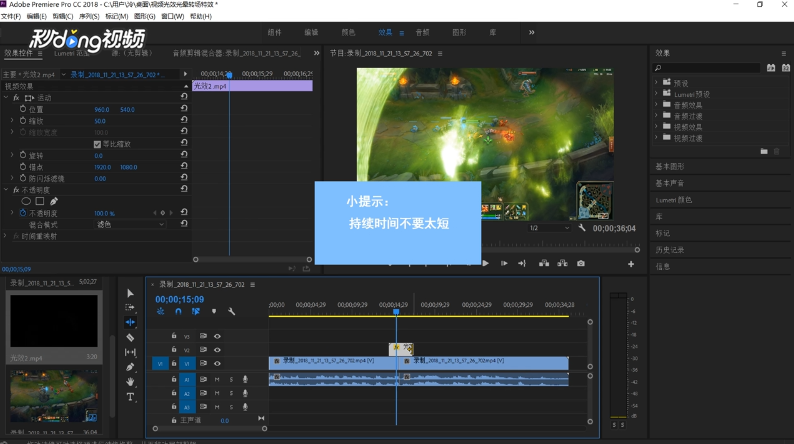Expand the 预设 folder in 效果 panel
The height and width of the screenshot is (444, 794).
point(656,83)
